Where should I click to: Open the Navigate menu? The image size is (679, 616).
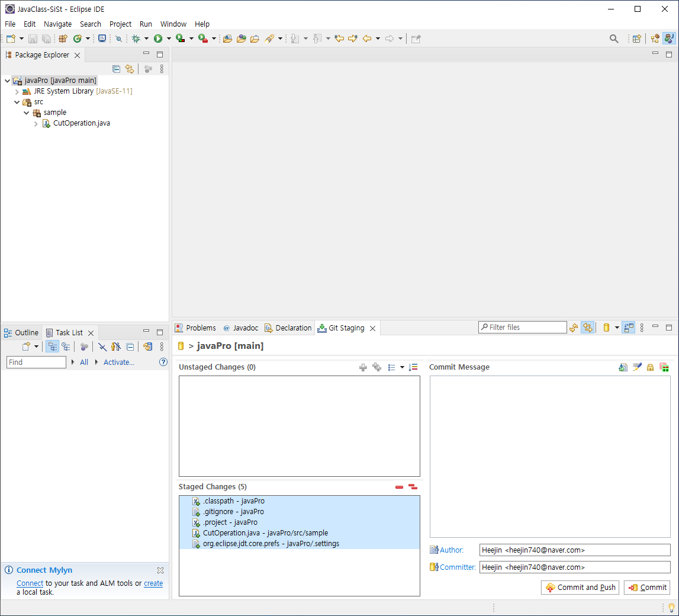tap(57, 24)
